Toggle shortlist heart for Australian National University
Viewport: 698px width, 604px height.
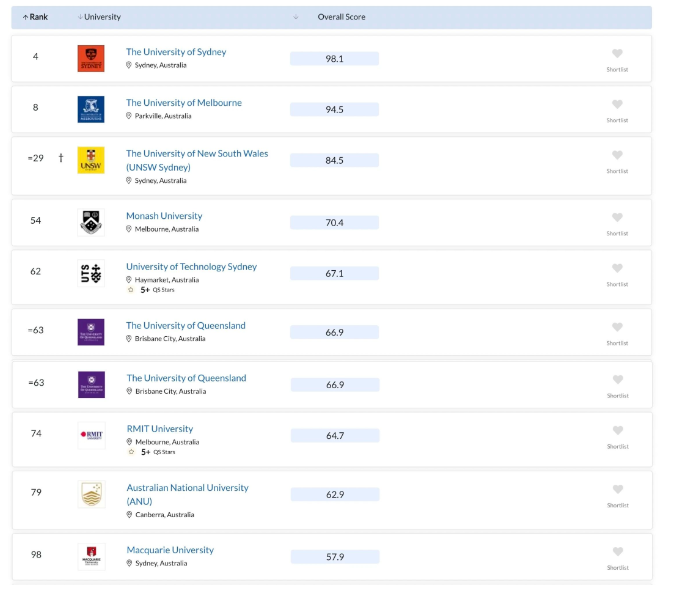(x=618, y=489)
